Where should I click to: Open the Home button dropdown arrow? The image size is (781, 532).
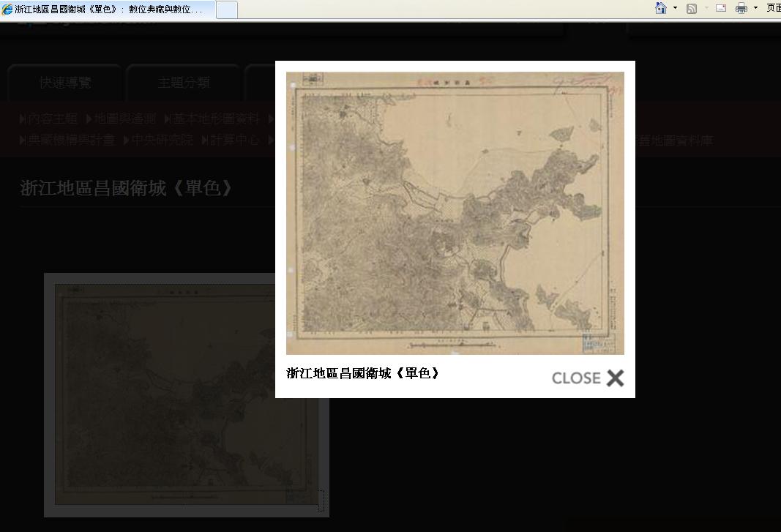click(x=675, y=8)
